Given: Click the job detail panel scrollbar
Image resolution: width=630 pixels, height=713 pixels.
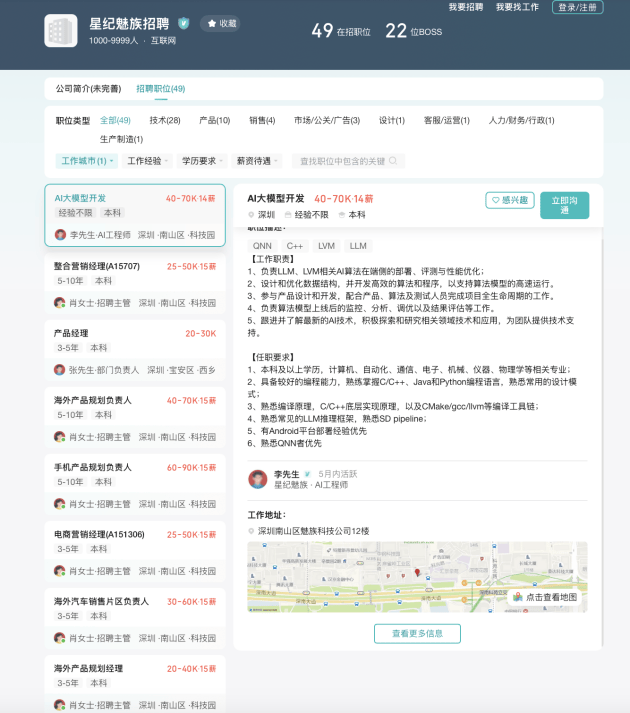Looking at the screenshot, I should (602, 437).
